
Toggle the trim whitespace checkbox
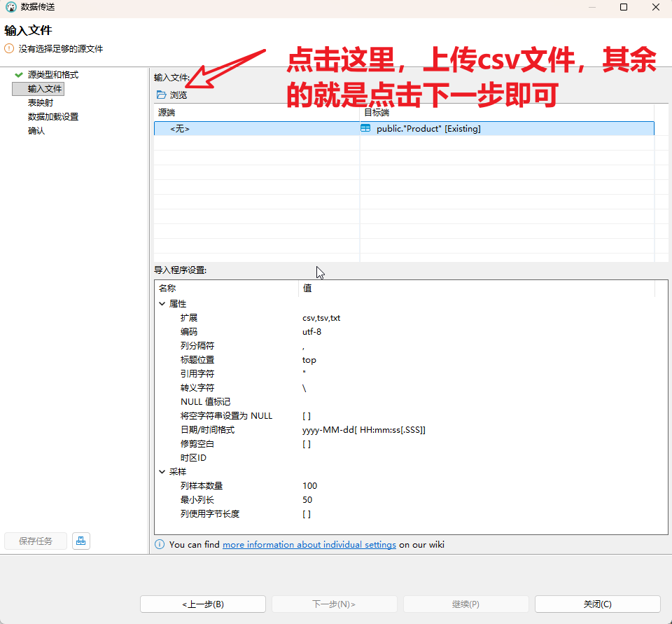click(x=307, y=444)
